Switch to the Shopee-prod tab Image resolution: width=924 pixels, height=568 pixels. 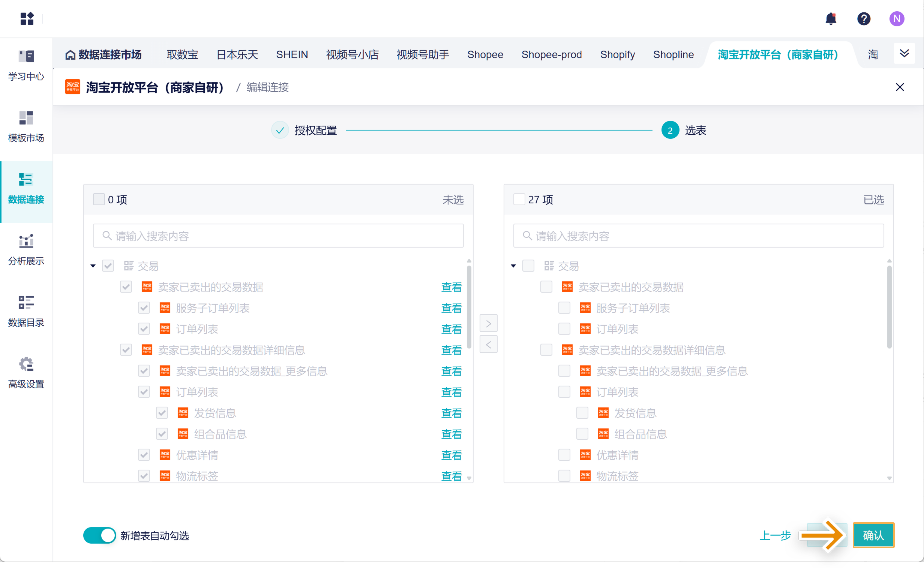pyautogui.click(x=552, y=55)
